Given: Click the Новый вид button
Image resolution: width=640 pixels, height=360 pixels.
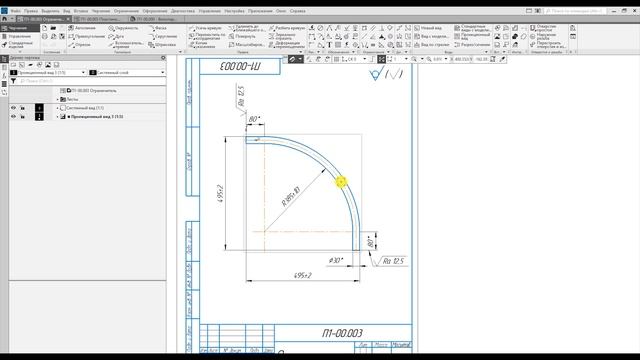Looking at the screenshot, I should (428, 28).
